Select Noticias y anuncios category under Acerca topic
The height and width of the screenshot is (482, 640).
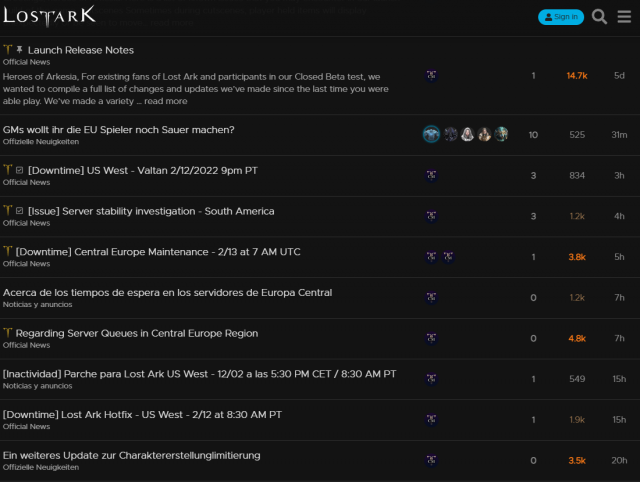(37, 305)
